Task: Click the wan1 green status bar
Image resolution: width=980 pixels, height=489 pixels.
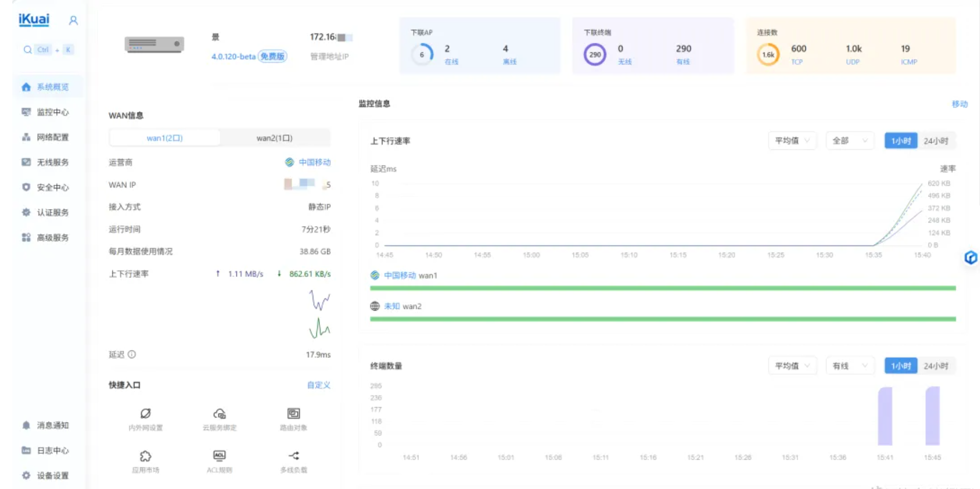Action: (x=663, y=288)
